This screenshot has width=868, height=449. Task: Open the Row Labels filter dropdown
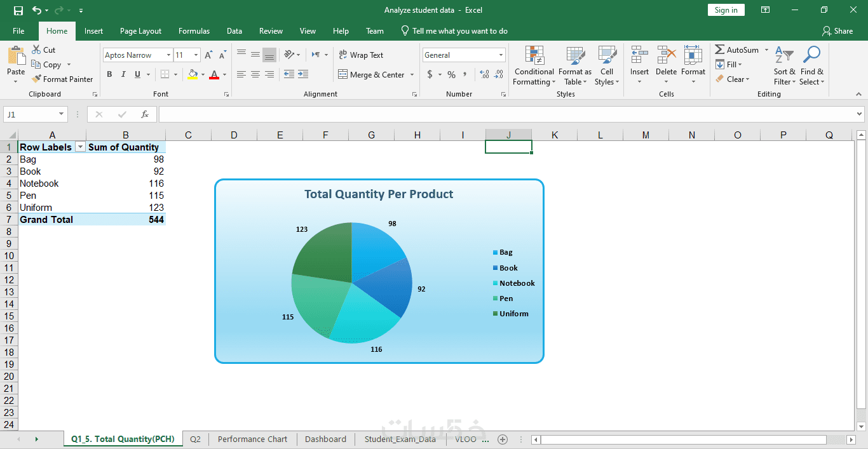tap(80, 147)
